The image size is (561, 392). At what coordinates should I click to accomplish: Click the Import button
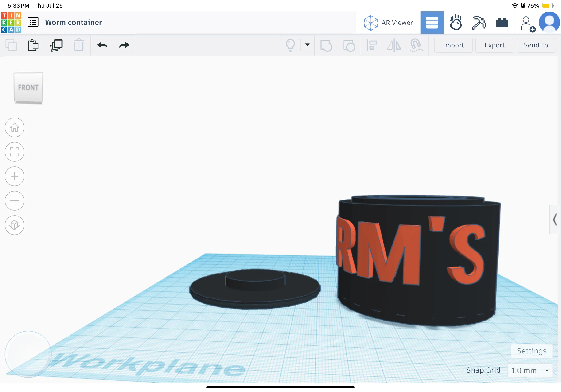coord(453,45)
